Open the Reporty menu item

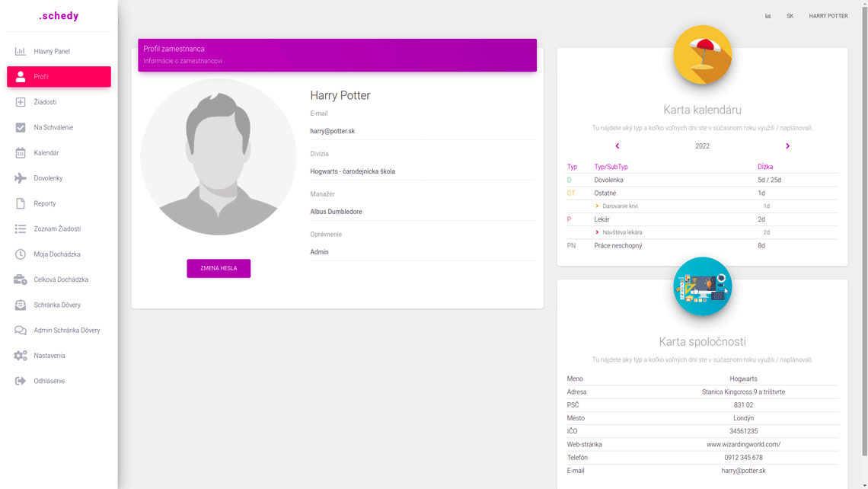click(45, 203)
